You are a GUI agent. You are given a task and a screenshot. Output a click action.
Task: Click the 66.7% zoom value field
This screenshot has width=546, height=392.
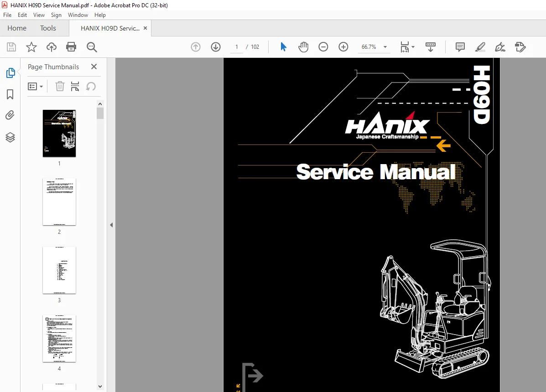[369, 47]
